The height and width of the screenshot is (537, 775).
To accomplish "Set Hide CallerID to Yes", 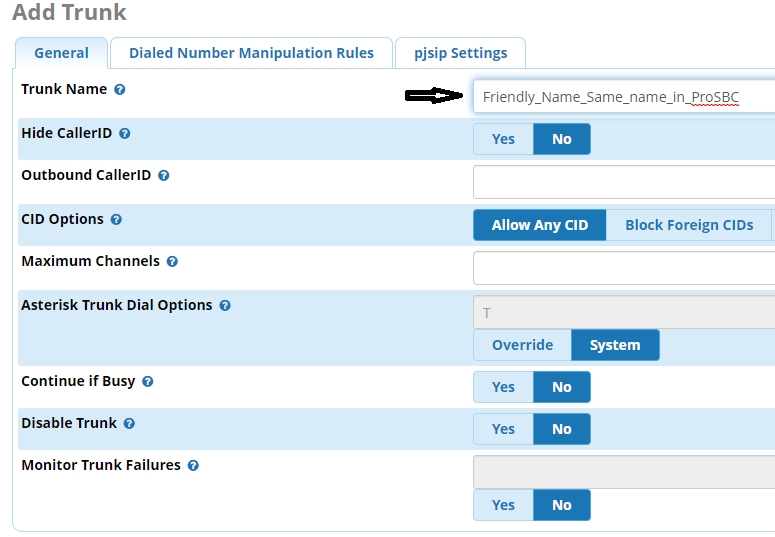I will pos(503,139).
